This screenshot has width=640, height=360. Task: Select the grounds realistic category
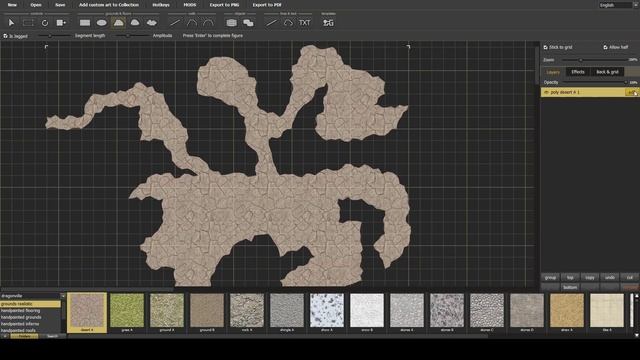click(31, 304)
